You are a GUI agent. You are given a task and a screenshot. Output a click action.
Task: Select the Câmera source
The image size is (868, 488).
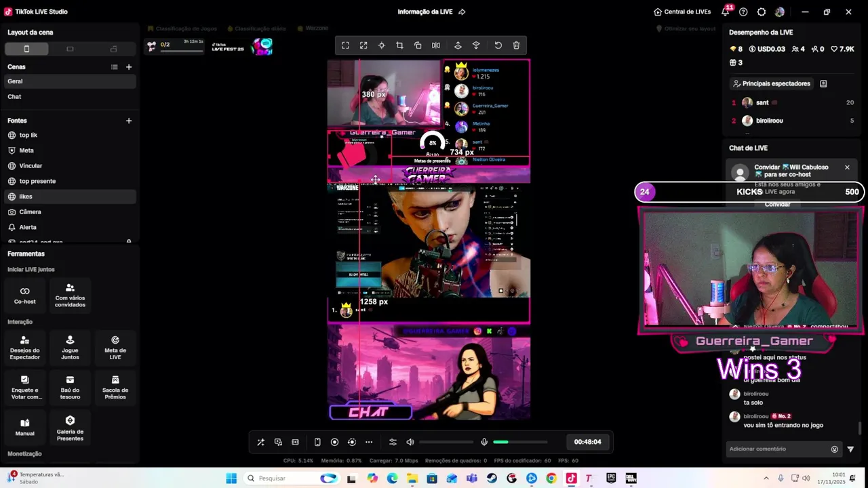[x=70, y=212]
